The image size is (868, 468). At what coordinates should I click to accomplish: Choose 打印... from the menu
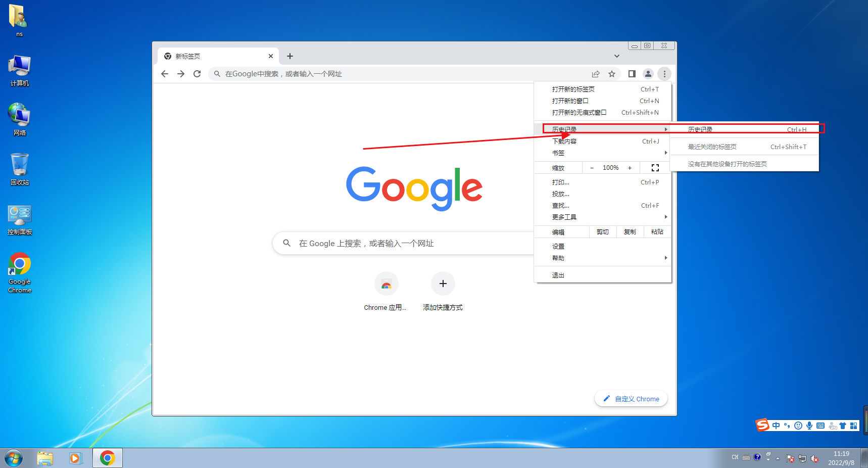[603, 182]
